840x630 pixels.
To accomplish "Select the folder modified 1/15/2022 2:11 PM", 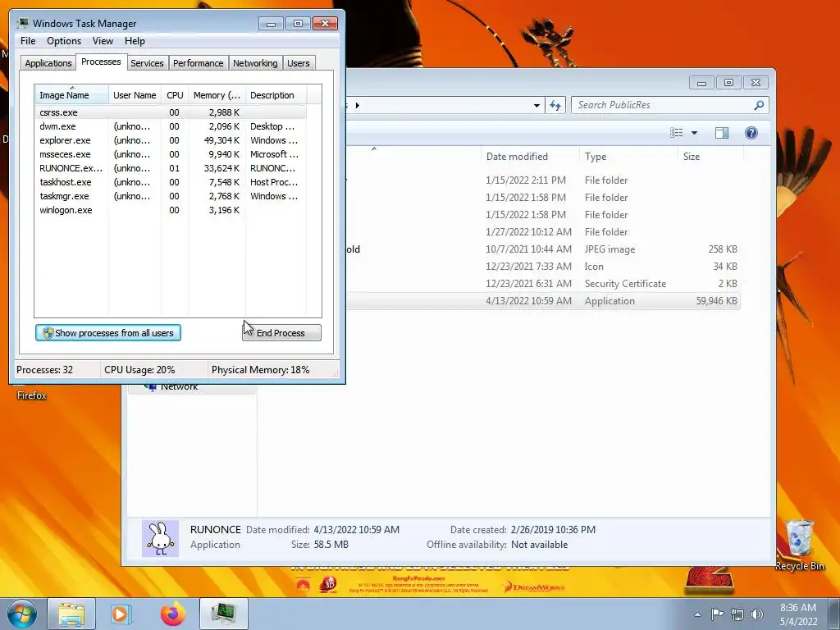I will 543,180.
